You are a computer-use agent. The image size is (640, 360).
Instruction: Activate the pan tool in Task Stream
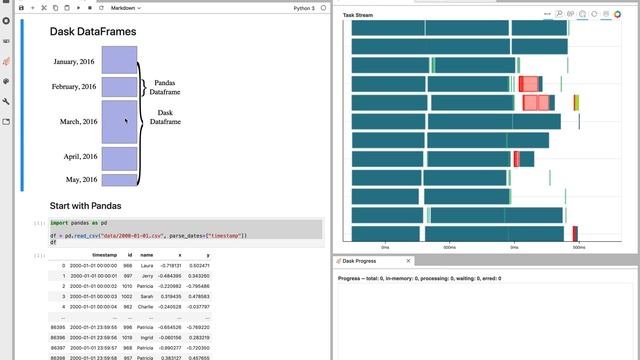point(547,14)
